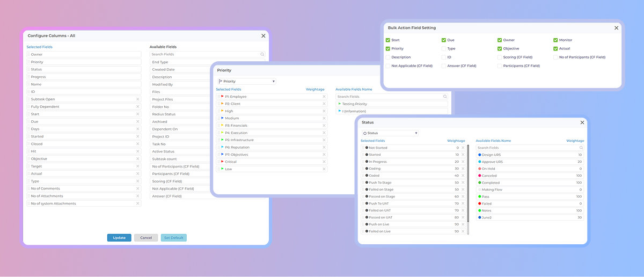Open the Status dropdown selector
The image size is (644, 277).
390,133
